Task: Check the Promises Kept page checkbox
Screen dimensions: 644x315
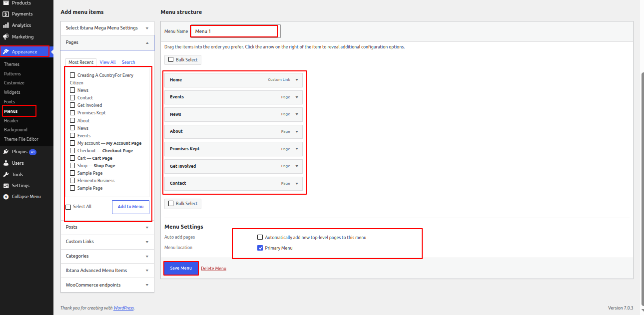Action: [x=72, y=113]
